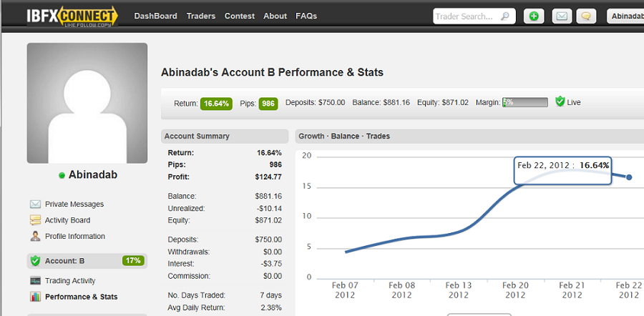Screen dimensions: 644x316
Task: Go to the Contest page
Action: pyautogui.click(x=239, y=16)
